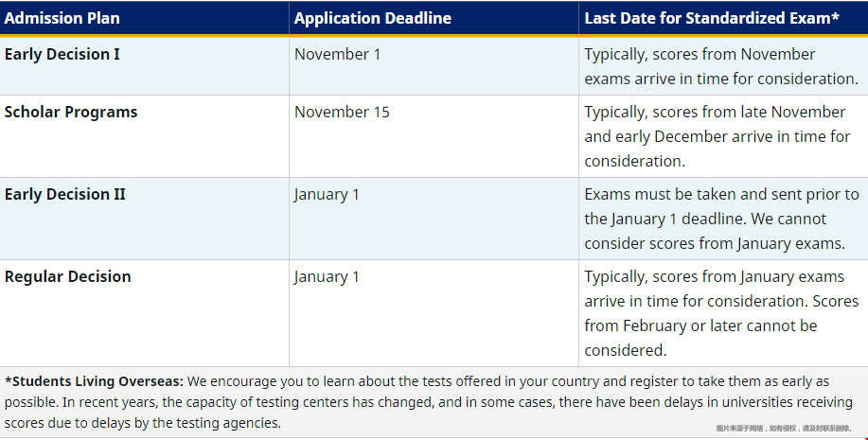Viewport: 868px width, 440px height.
Task: Select text about exams sent before January 1
Action: [721, 206]
